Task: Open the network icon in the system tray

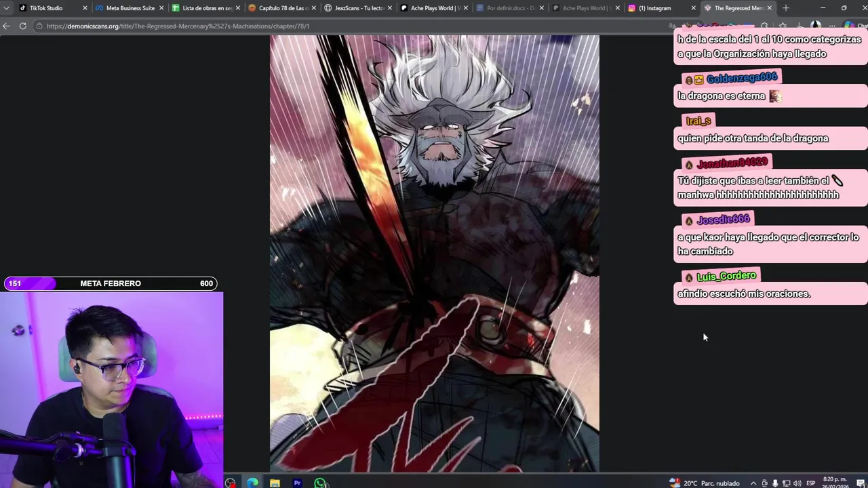Action: [x=786, y=483]
